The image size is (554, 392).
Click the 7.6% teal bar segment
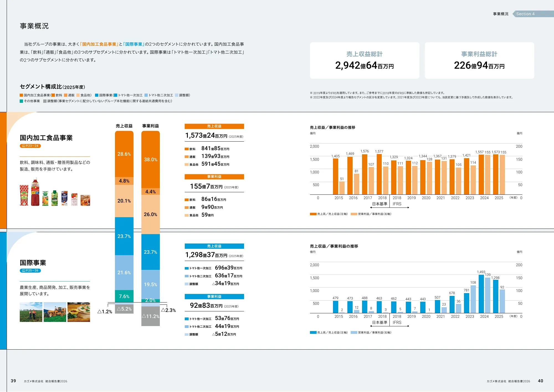(x=124, y=296)
